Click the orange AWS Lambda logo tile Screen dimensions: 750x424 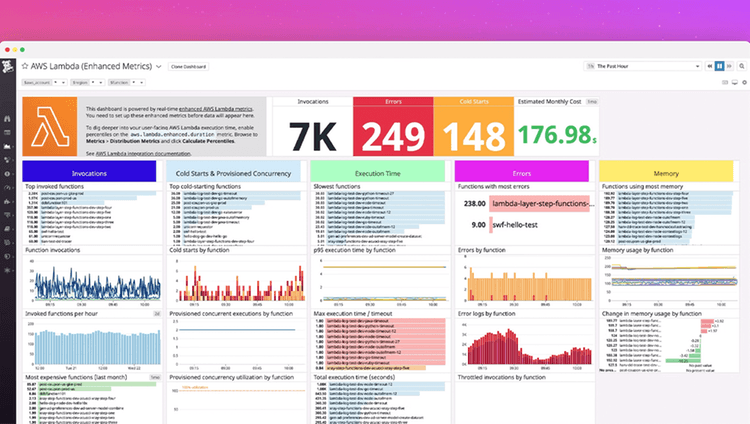pos(50,126)
